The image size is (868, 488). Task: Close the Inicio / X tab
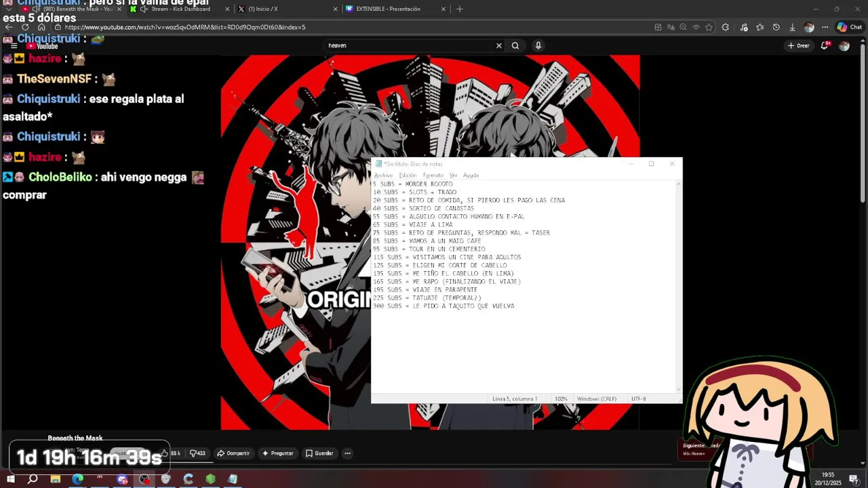coord(335,9)
